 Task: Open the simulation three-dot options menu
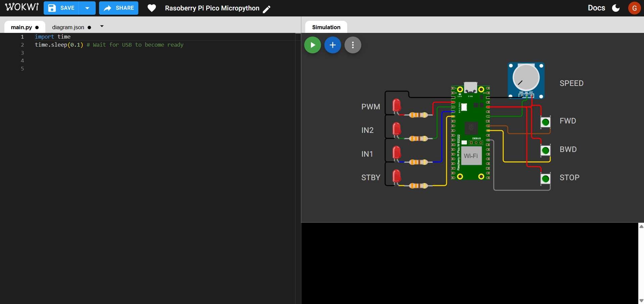353,45
